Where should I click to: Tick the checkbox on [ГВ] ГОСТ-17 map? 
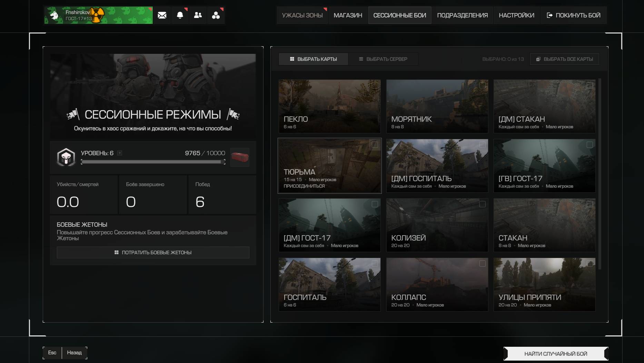tap(589, 145)
